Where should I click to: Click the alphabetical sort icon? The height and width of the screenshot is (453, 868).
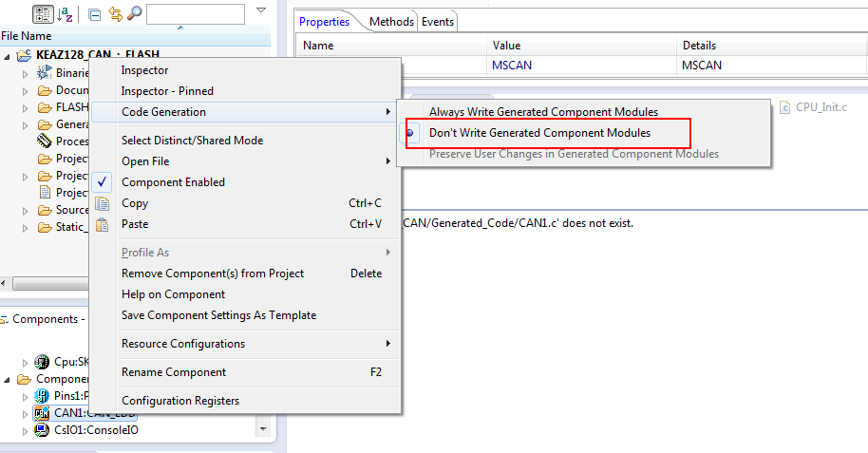[66, 13]
